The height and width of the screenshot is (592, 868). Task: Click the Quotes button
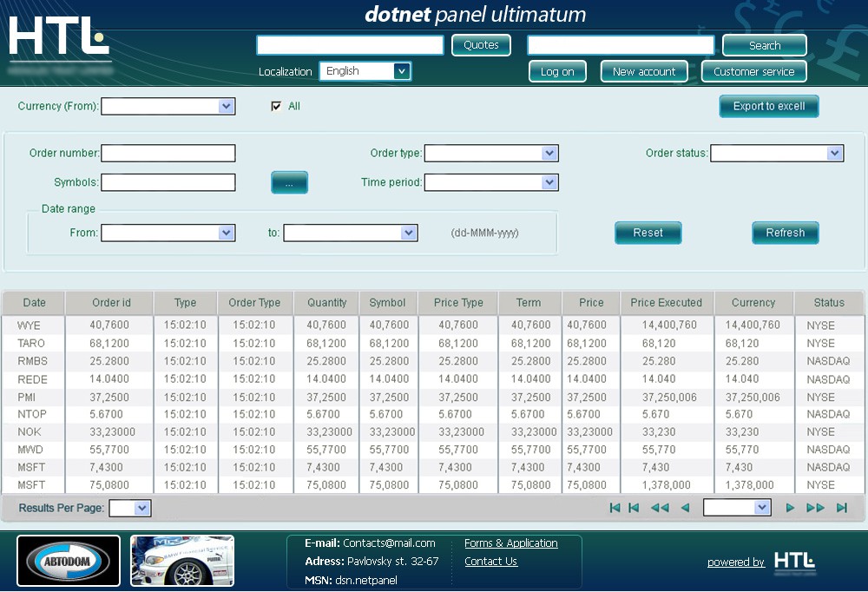481,45
